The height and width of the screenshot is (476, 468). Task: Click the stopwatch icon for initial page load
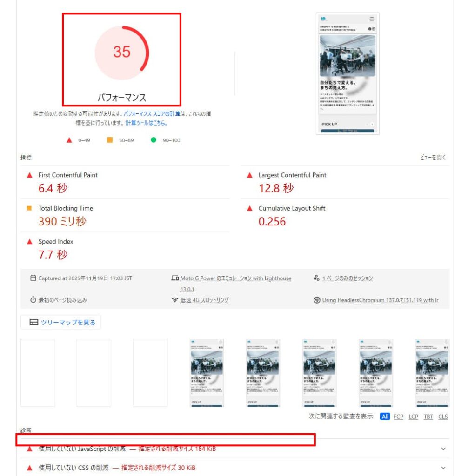point(33,300)
